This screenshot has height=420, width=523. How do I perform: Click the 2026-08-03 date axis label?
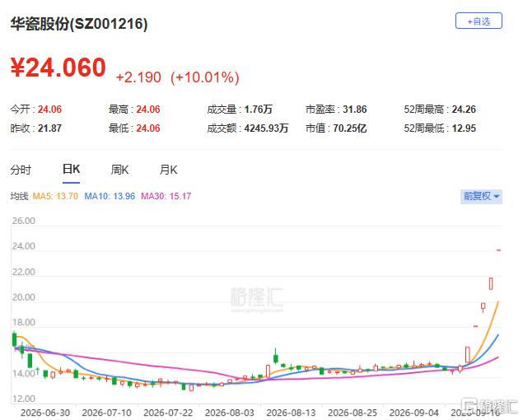[230, 413]
